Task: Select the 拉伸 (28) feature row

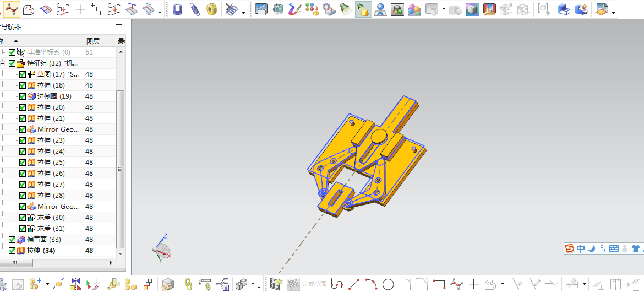Action: (x=51, y=196)
